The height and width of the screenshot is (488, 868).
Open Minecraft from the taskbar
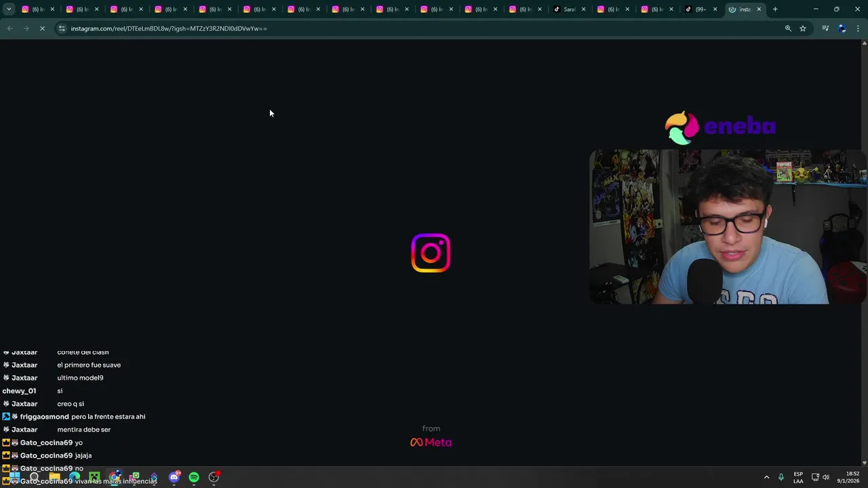[94, 477]
